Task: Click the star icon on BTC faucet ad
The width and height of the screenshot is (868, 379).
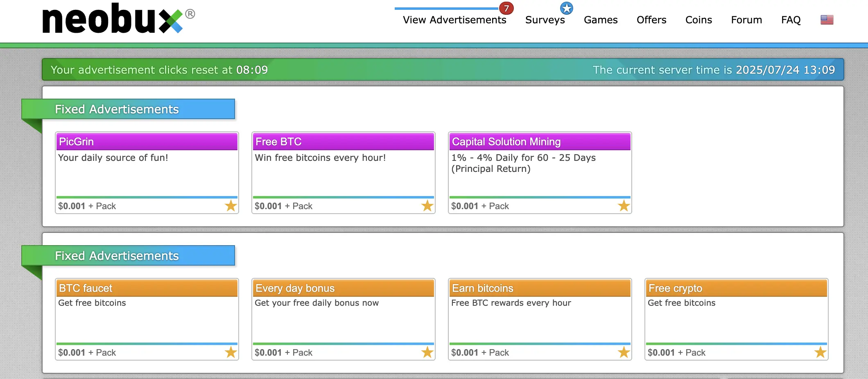Action: tap(231, 352)
